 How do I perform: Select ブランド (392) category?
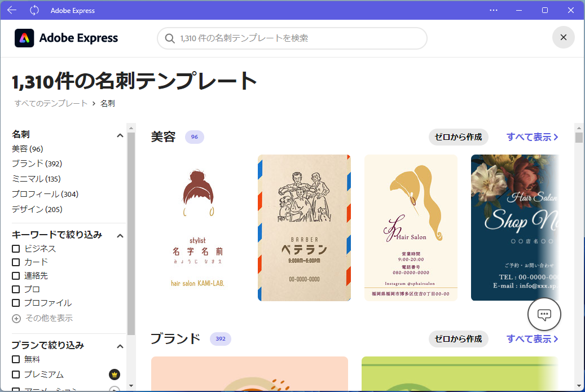pos(37,164)
